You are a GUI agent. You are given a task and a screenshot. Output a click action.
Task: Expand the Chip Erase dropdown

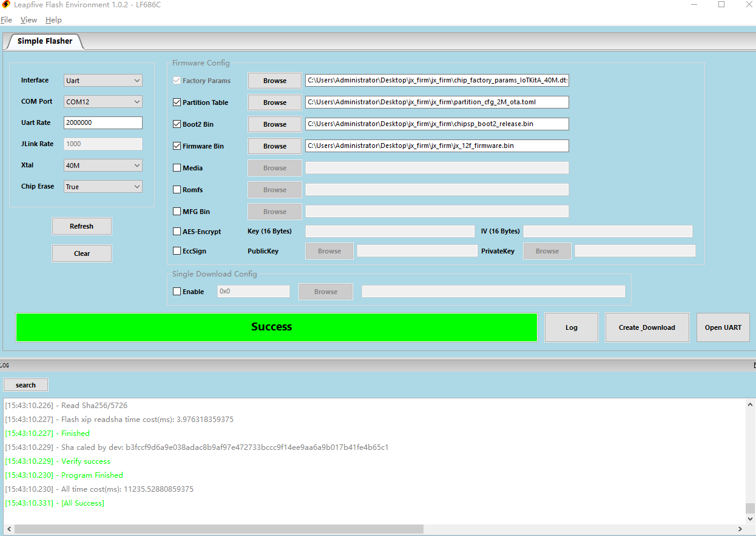[x=103, y=187]
